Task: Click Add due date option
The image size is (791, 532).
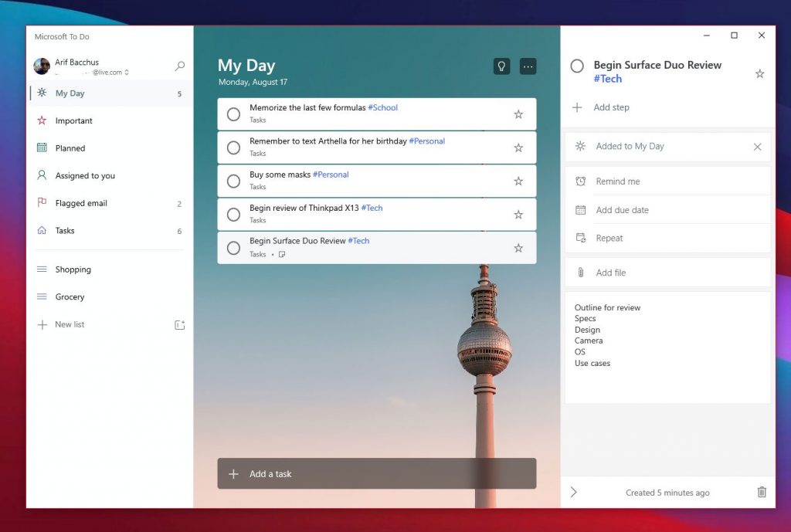Action: (668, 210)
